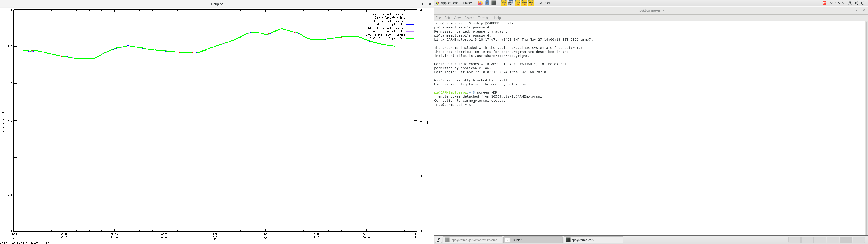The height and width of the screenshot is (244, 868).
Task: Select the Ch#2 Bottom Left Bias line swatch
Action: coord(410,31)
